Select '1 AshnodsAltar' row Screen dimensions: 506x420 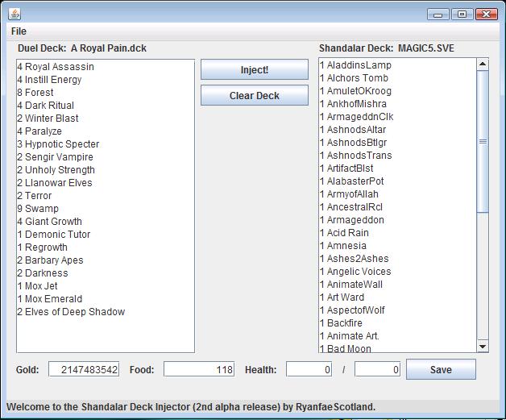(x=397, y=130)
